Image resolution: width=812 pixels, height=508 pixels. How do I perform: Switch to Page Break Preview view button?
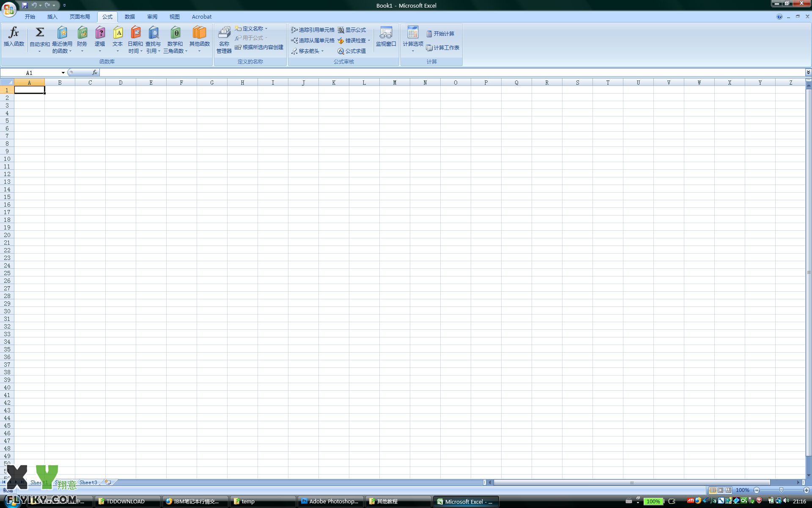[x=728, y=490]
